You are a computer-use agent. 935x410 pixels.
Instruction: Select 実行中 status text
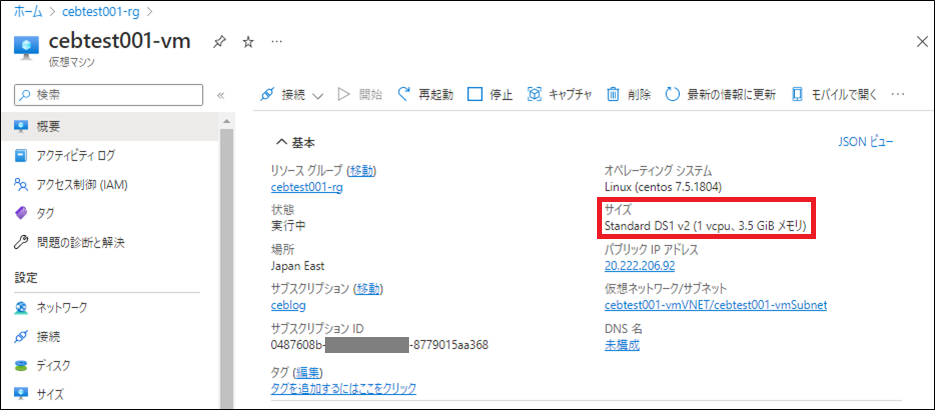(x=288, y=226)
